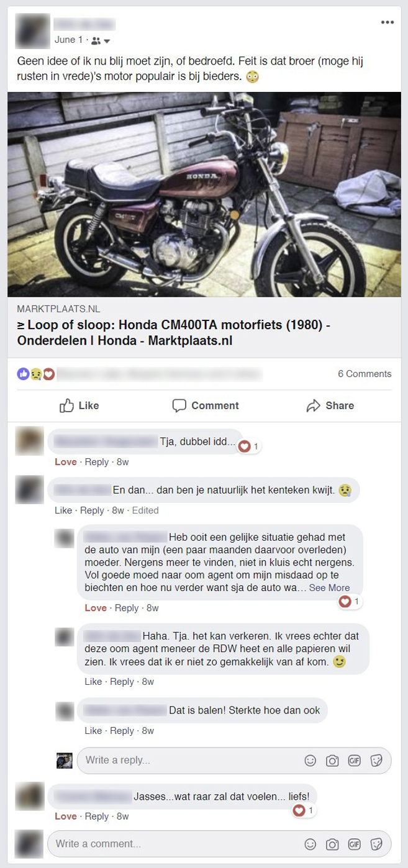The height and width of the screenshot is (868, 408).
Task: Open the Honda motorcycle listing thumbnail
Action: [x=204, y=194]
